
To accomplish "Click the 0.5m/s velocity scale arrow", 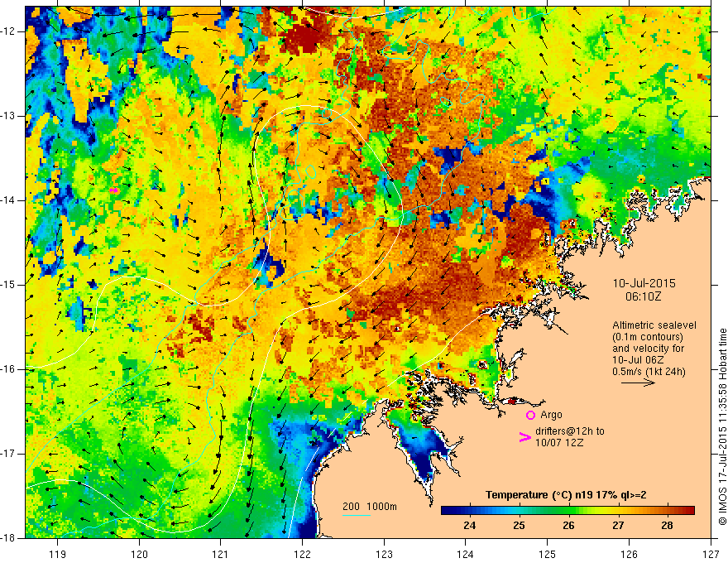I will [x=638, y=383].
